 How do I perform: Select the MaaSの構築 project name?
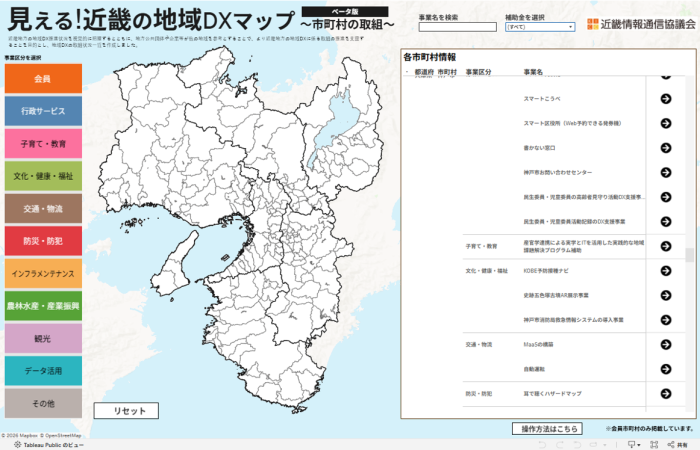click(538, 344)
